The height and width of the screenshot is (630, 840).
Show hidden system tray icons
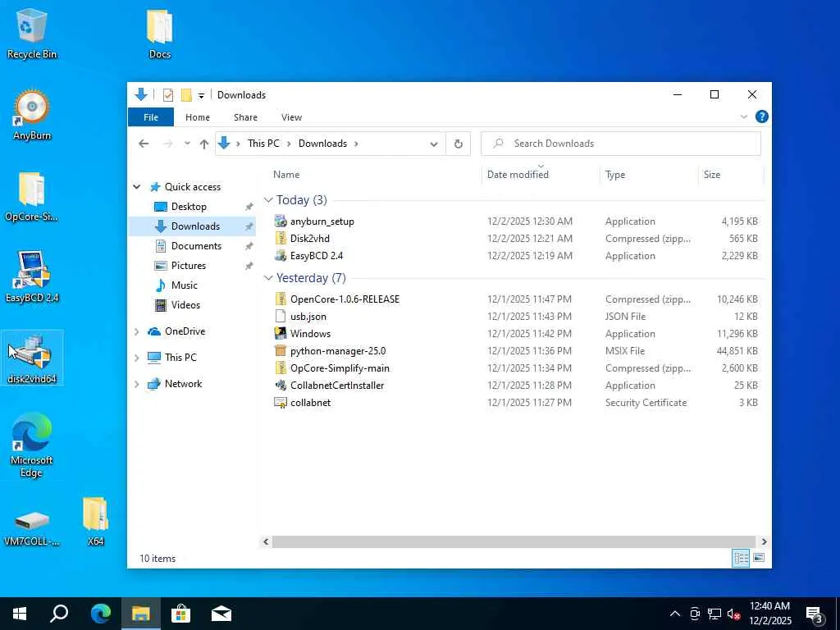tap(675, 614)
